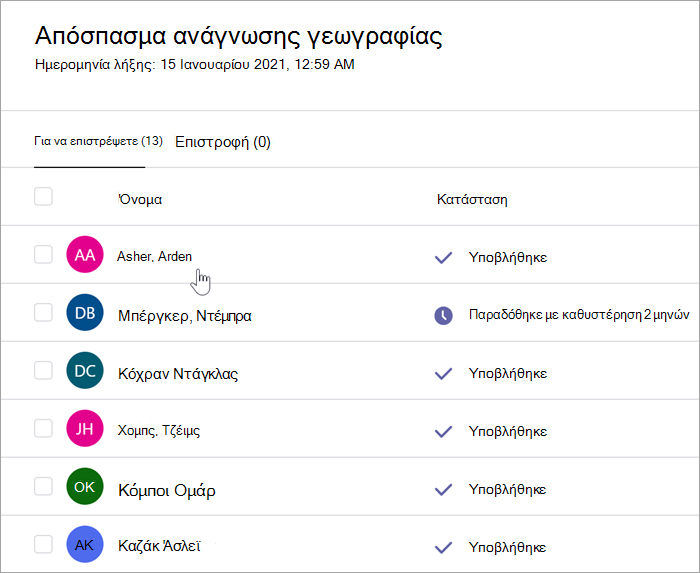This screenshot has height=573, width=700.
Task: Click the OK avatar icon
Action: (85, 486)
